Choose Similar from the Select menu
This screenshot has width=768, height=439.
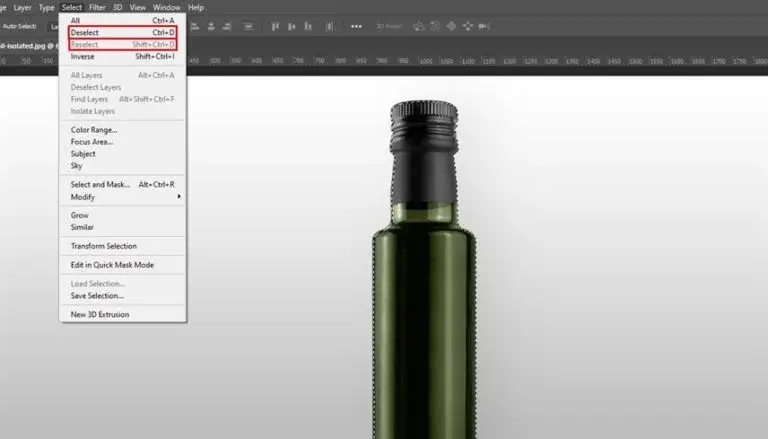(x=122, y=227)
